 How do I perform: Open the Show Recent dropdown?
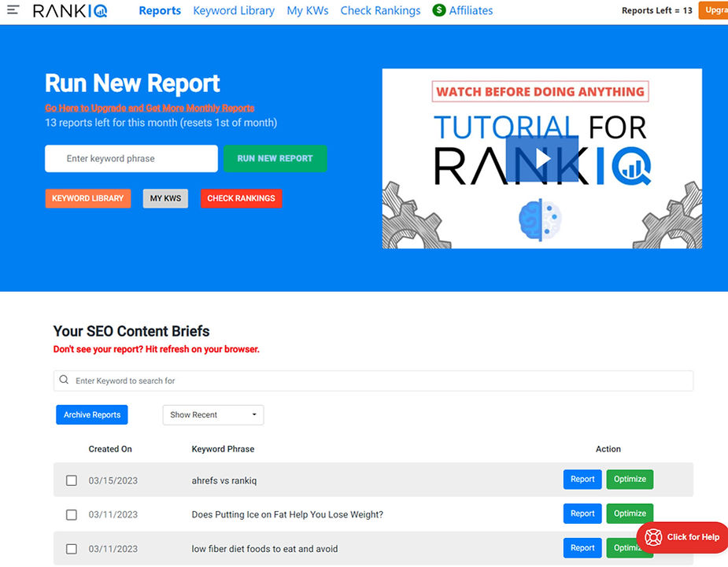(213, 414)
